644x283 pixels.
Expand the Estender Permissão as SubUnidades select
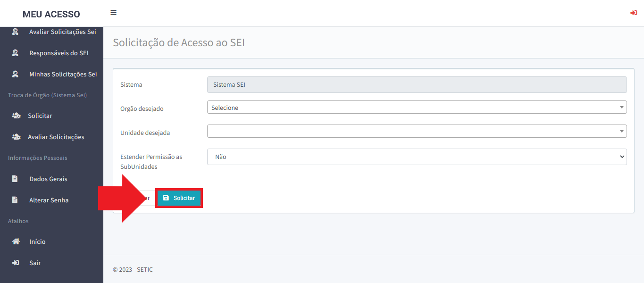click(417, 157)
